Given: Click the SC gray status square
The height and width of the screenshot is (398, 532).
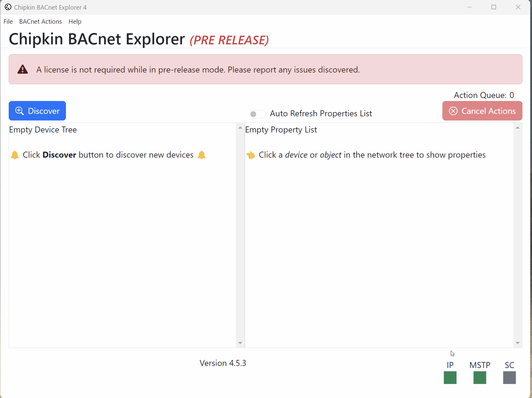Looking at the screenshot, I should point(510,378).
